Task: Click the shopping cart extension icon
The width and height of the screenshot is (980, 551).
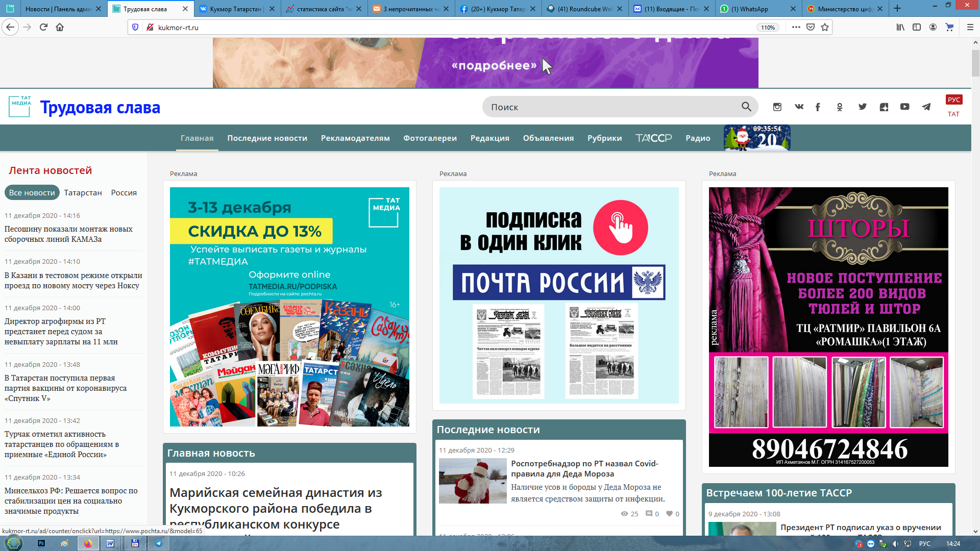Action: point(949,27)
